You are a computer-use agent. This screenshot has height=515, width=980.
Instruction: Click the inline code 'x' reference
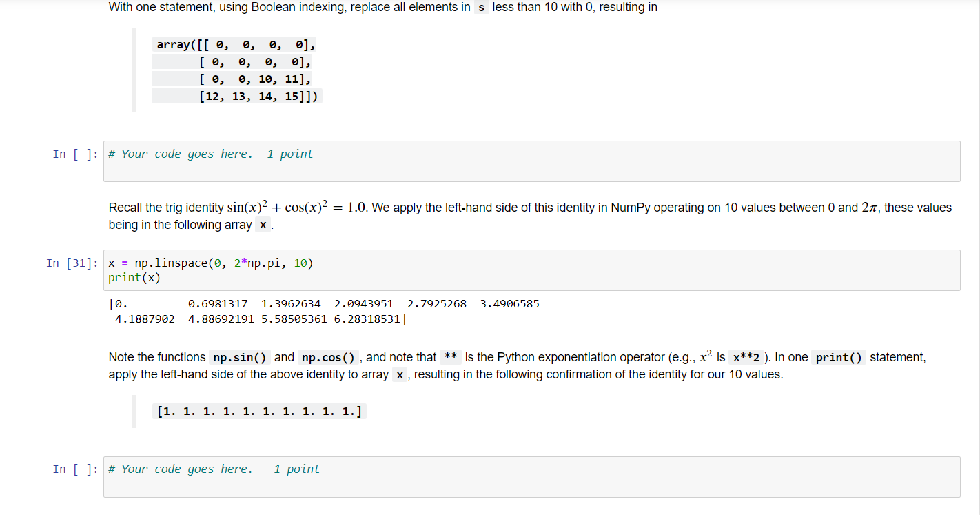click(x=262, y=225)
